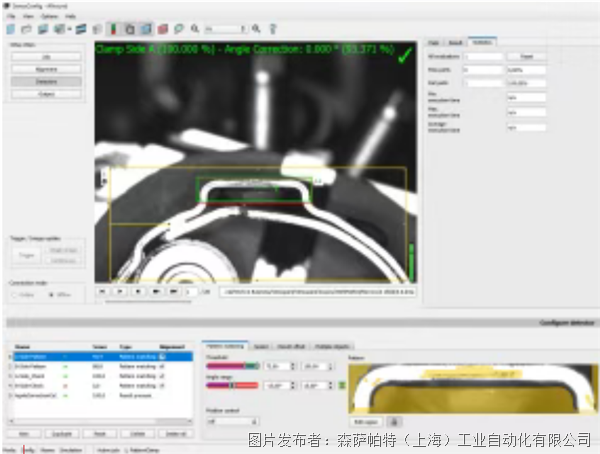Screen dimensions: 600x454
Task: Toggle the camera image toolbar icon
Action: [x=130, y=29]
